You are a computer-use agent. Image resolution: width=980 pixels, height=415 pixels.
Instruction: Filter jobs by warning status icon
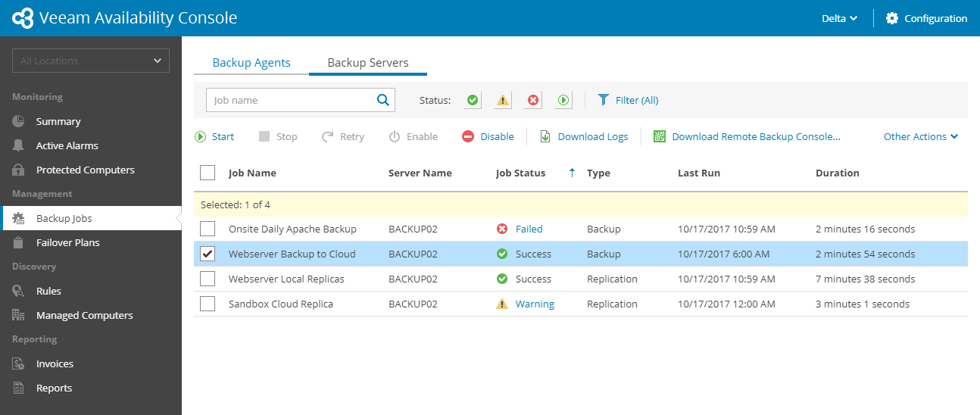tap(503, 100)
